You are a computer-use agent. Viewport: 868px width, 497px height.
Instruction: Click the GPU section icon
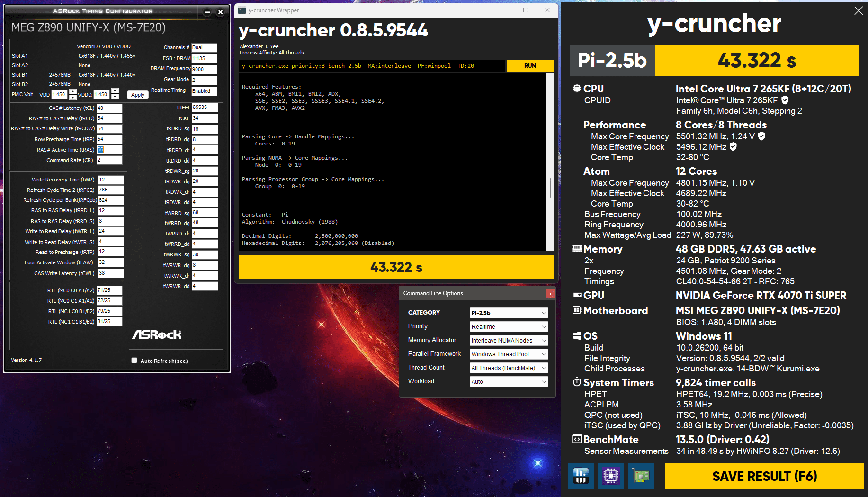pyautogui.click(x=577, y=295)
